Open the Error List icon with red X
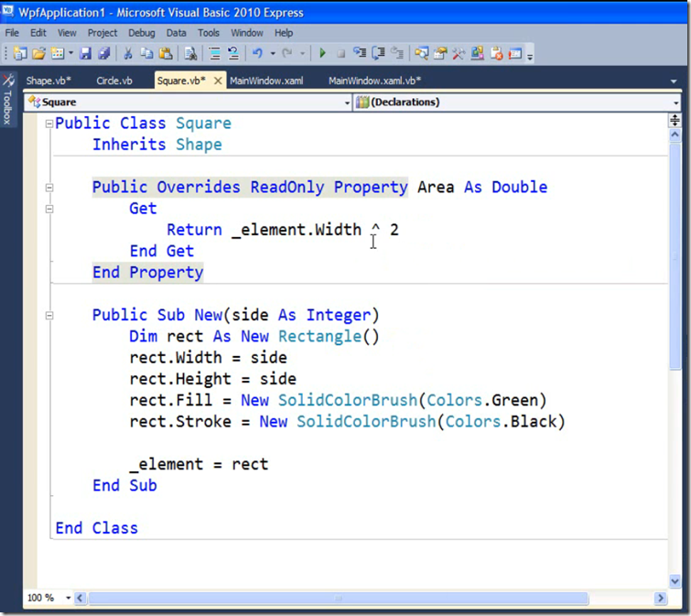The width and height of the screenshot is (691, 616). pyautogui.click(x=496, y=53)
